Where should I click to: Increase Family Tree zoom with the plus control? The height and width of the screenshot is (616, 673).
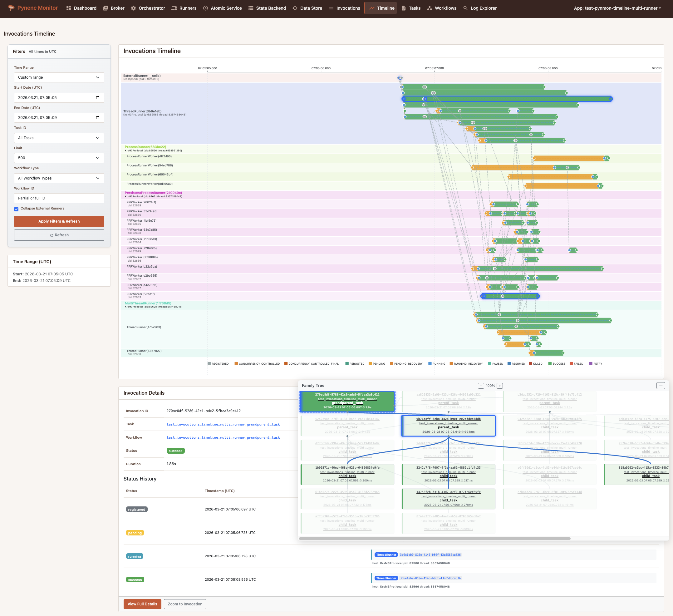[499, 386]
